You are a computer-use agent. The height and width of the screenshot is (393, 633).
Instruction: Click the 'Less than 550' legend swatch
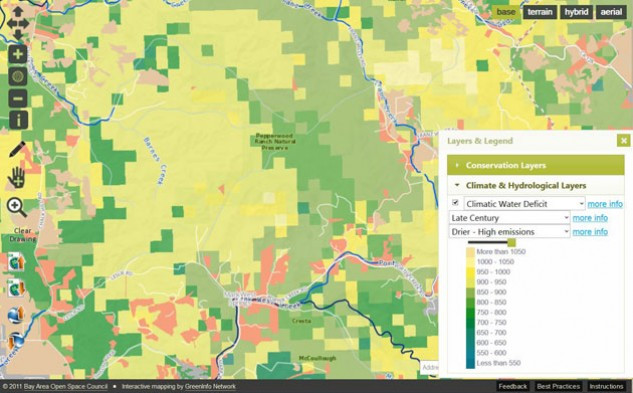[x=470, y=363]
